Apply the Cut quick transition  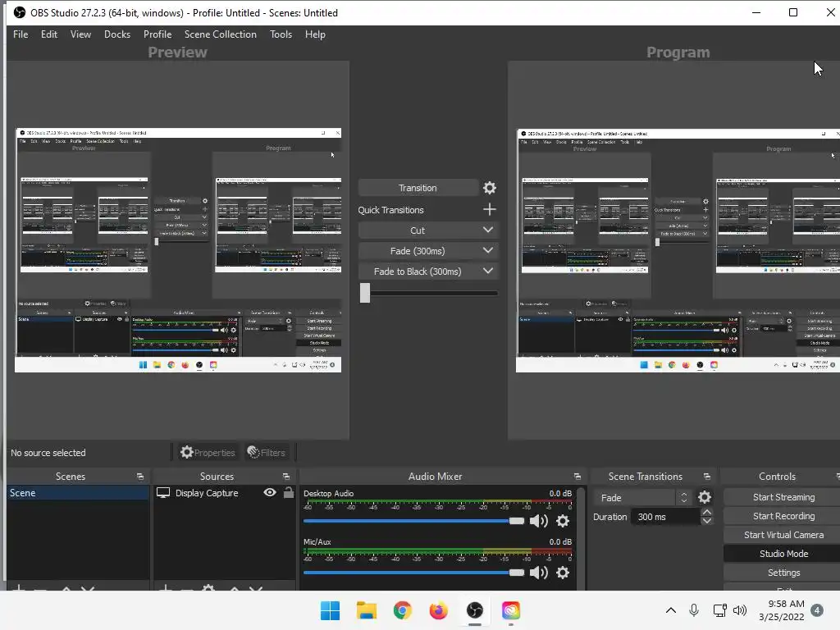click(x=418, y=231)
